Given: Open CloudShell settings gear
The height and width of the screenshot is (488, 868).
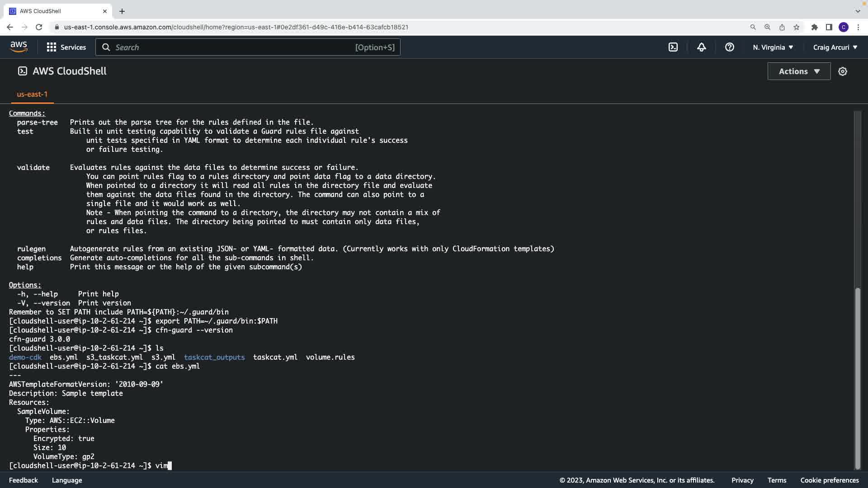Looking at the screenshot, I should coord(842,71).
